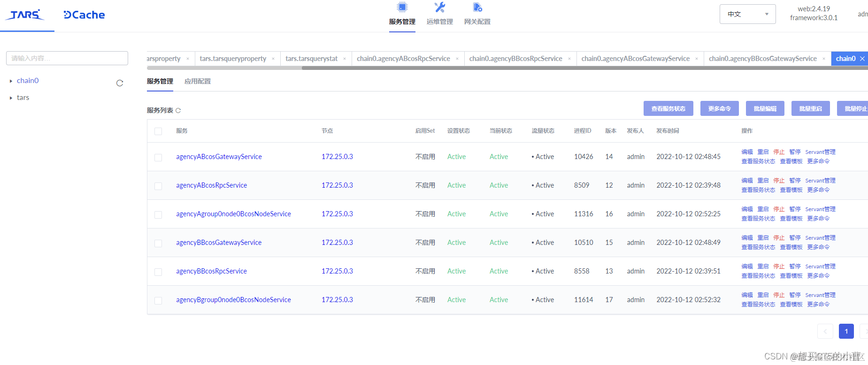
Task: Select the 服务管理 sub-tab
Action: [160, 82]
